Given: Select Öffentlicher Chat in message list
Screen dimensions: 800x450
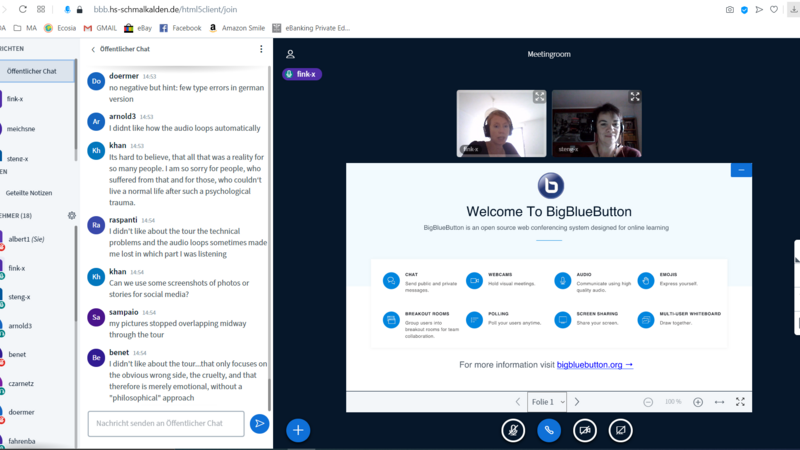Looking at the screenshot, I should (x=37, y=71).
